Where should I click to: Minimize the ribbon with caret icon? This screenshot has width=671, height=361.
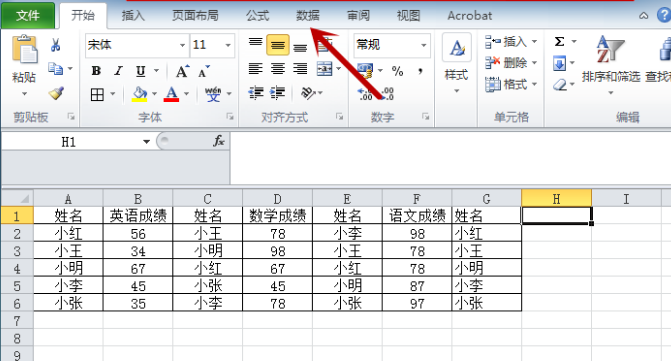point(644,16)
